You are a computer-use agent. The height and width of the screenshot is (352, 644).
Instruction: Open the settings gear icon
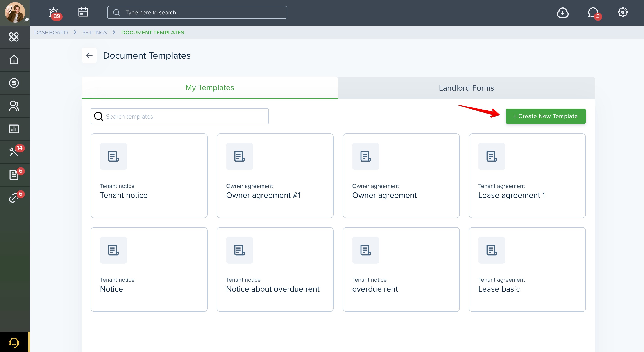[623, 12]
